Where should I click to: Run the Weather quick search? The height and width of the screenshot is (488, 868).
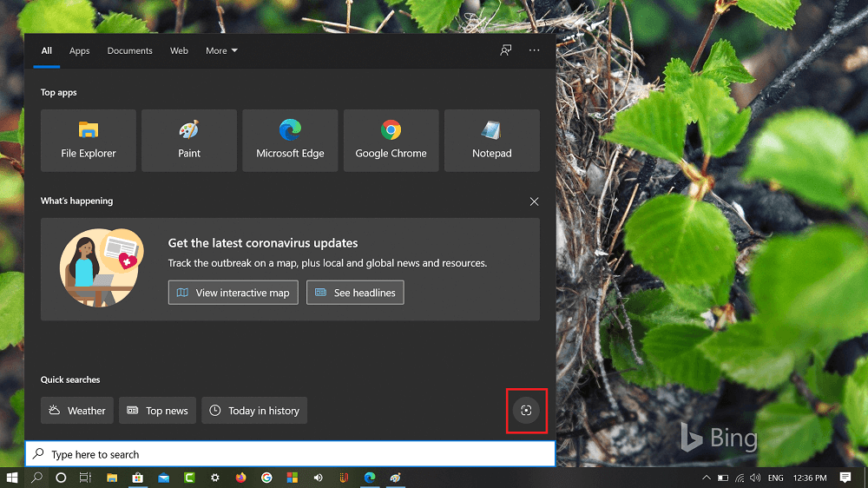point(77,411)
